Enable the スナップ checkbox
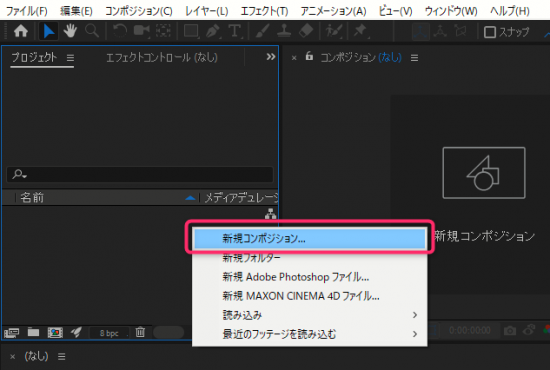The width and height of the screenshot is (550, 370). (x=490, y=32)
